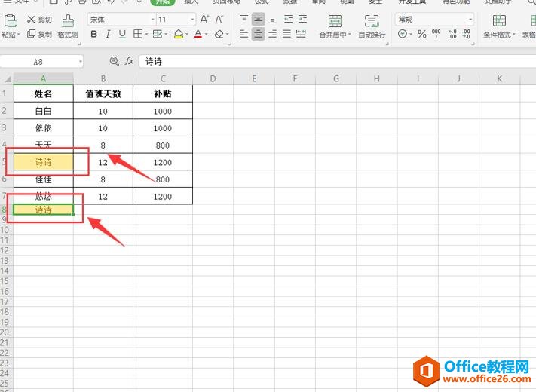The height and width of the screenshot is (392, 536).
Task: Expand the Merge and Center (合并居中) dropdown arrow
Action: coord(349,35)
